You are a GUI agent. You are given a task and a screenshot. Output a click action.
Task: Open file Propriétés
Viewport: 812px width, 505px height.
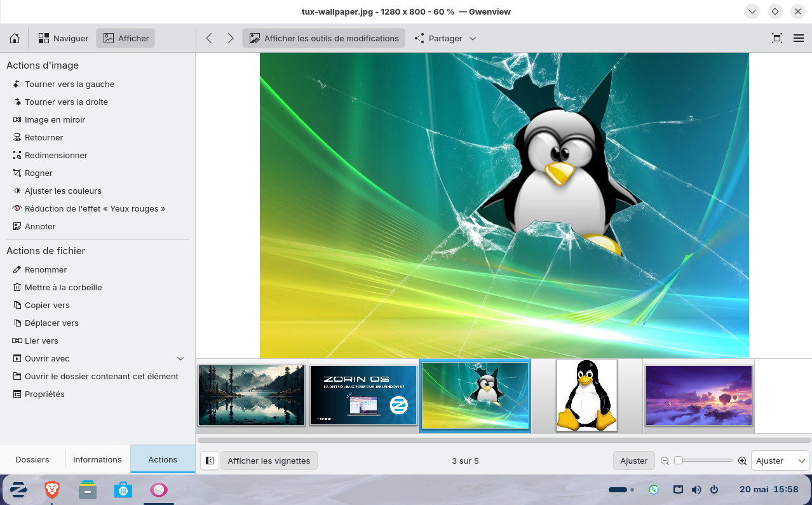pos(39,394)
